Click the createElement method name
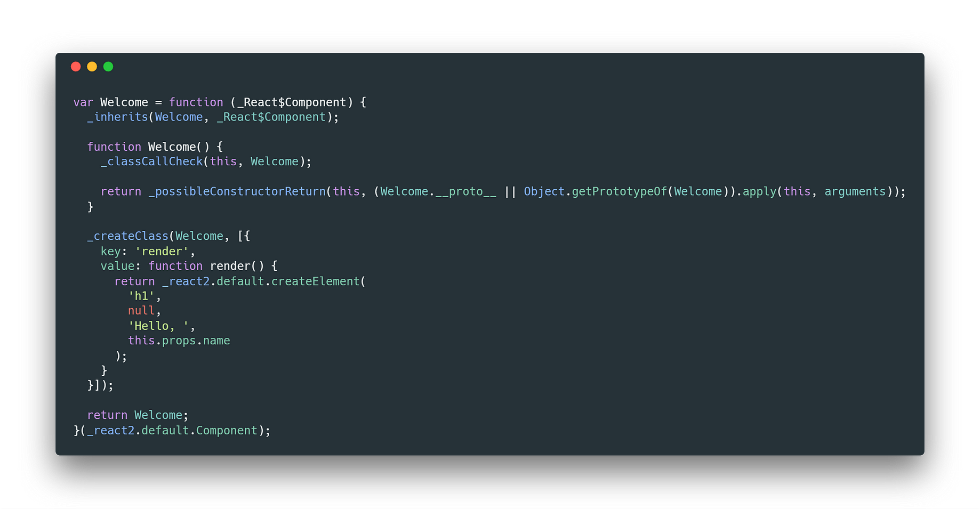 click(x=316, y=281)
